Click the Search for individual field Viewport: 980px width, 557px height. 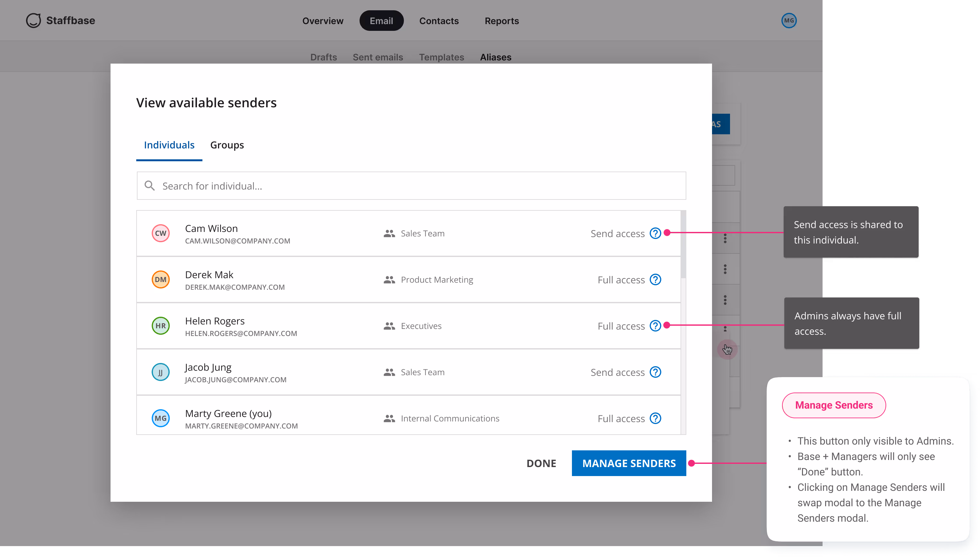(344, 186)
